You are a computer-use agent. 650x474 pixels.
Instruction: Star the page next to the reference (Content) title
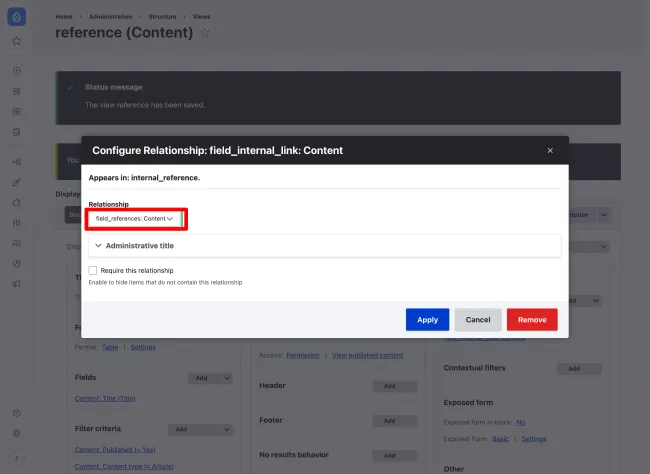[205, 33]
